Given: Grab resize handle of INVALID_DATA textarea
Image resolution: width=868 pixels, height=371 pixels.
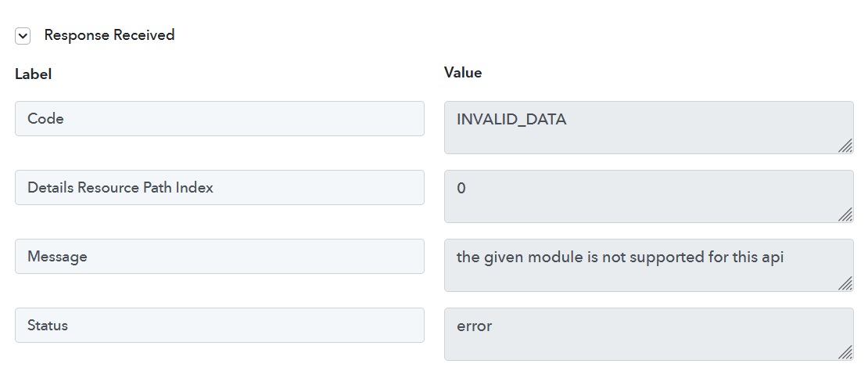Looking at the screenshot, I should pyautogui.click(x=846, y=146).
